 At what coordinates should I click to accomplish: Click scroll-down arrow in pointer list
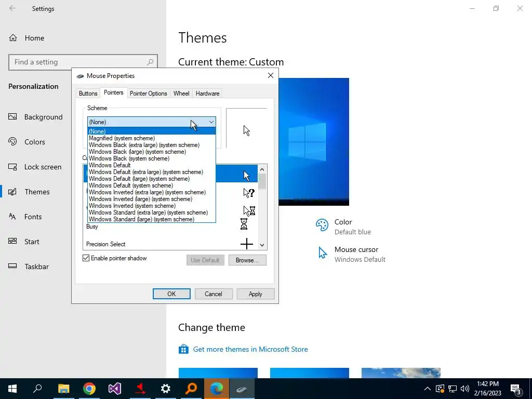(x=262, y=245)
